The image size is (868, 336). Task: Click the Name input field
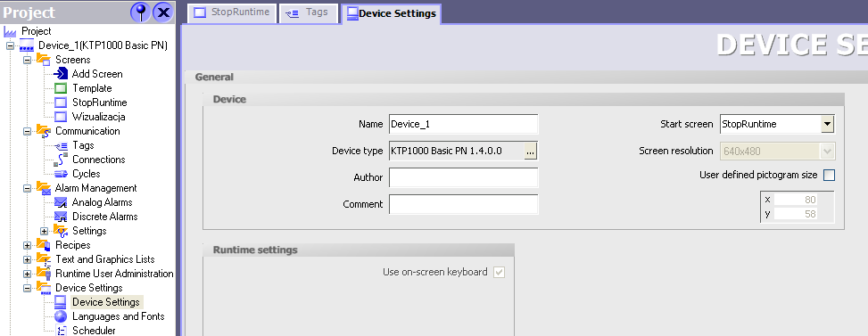coord(463,125)
